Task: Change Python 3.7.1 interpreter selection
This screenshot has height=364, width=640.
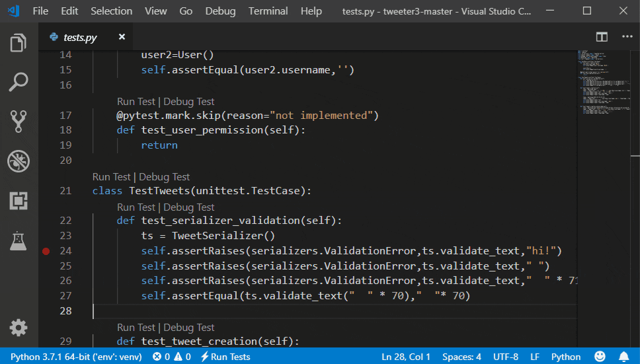Action: [x=76, y=357]
